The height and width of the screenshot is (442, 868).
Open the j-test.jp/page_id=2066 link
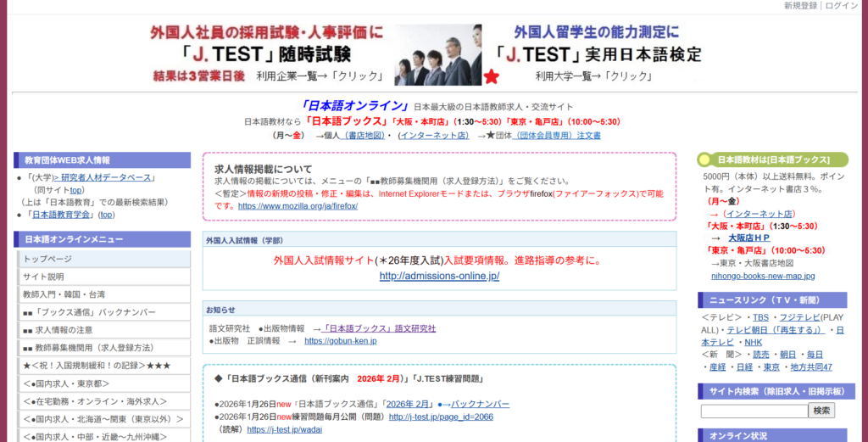441,417
